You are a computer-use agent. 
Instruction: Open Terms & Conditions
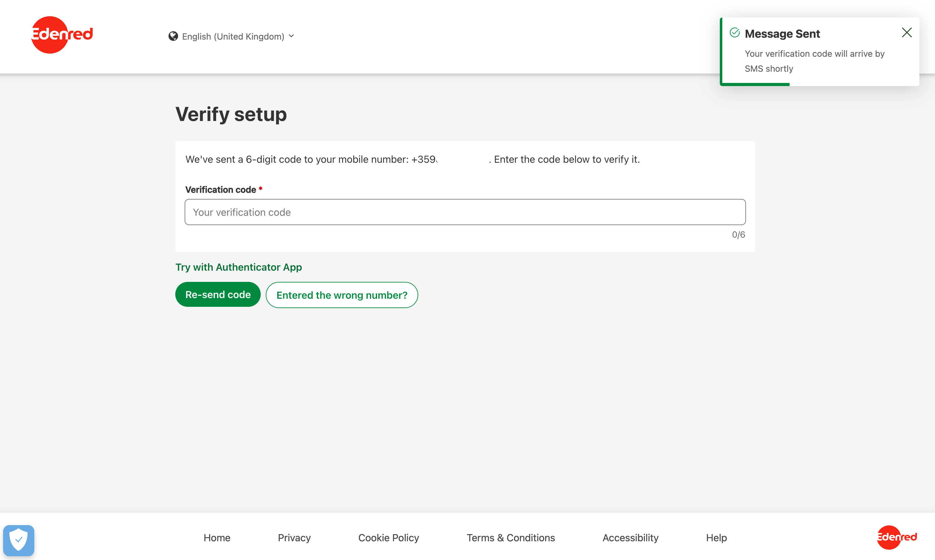511,538
